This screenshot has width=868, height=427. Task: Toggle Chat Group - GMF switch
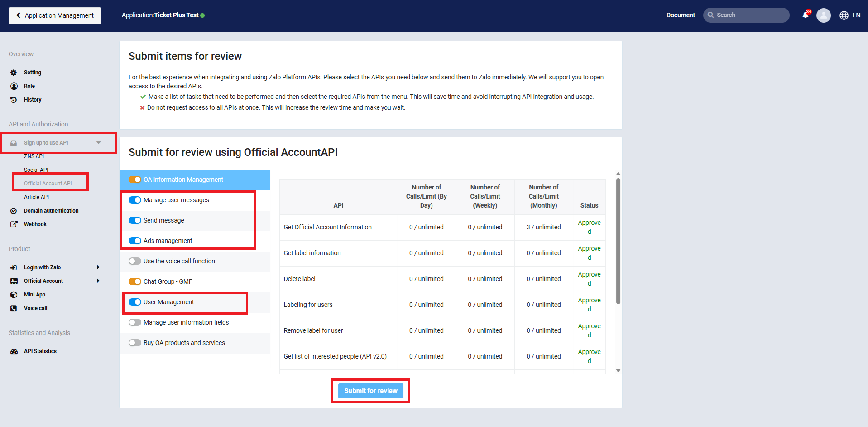tap(135, 281)
